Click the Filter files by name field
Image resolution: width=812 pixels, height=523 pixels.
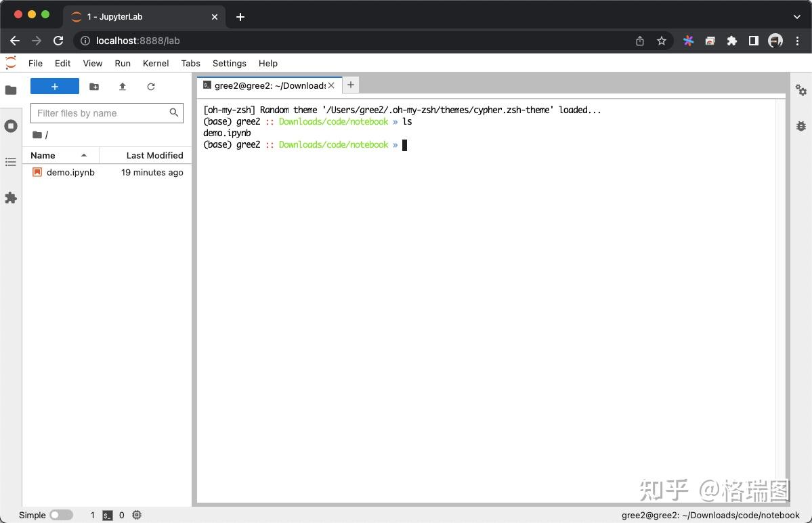point(107,113)
